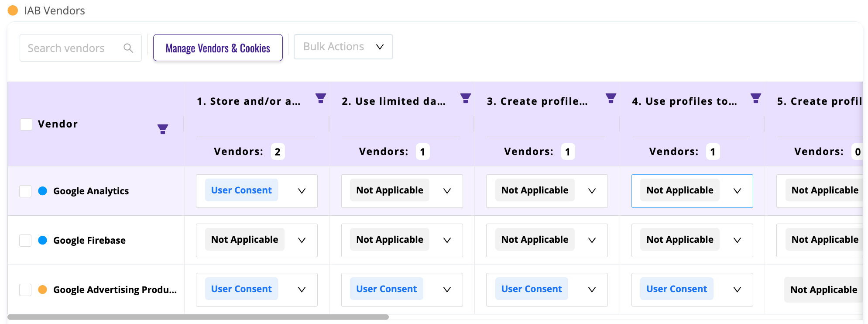Screen dimensions: 868x324
Task: Click Manage Vendors & Cookies button
Action: [218, 48]
